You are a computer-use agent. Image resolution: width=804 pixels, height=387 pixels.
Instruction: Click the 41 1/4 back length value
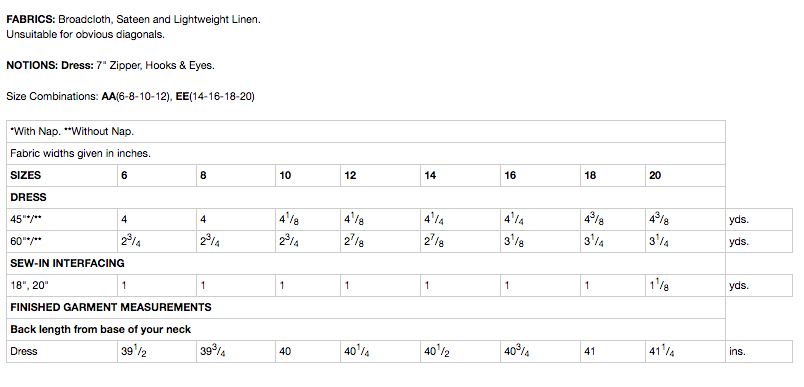click(x=685, y=352)
